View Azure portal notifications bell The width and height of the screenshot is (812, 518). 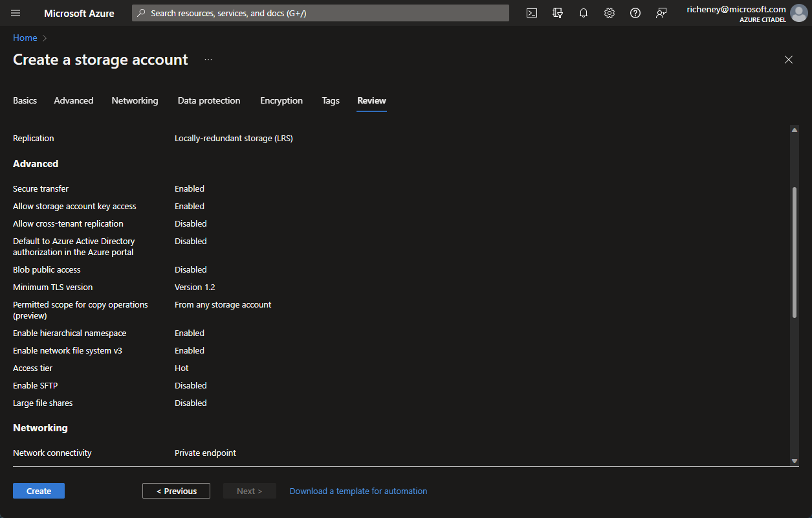pos(583,13)
